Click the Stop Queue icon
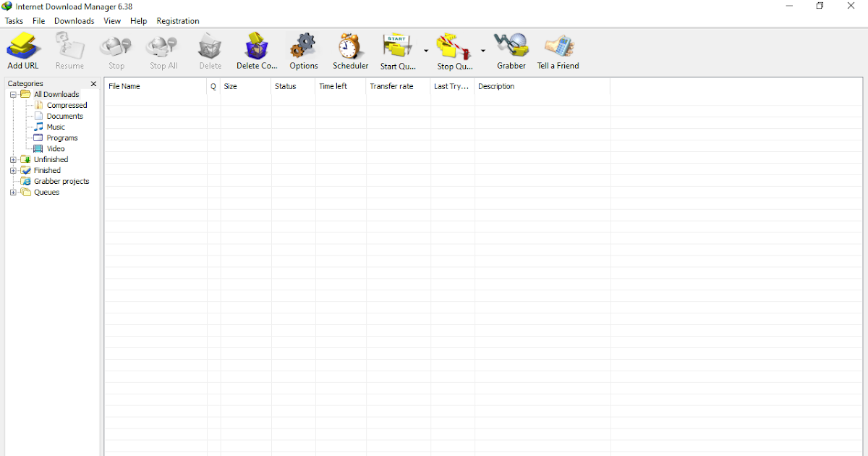This screenshot has width=868, height=456. [454, 46]
